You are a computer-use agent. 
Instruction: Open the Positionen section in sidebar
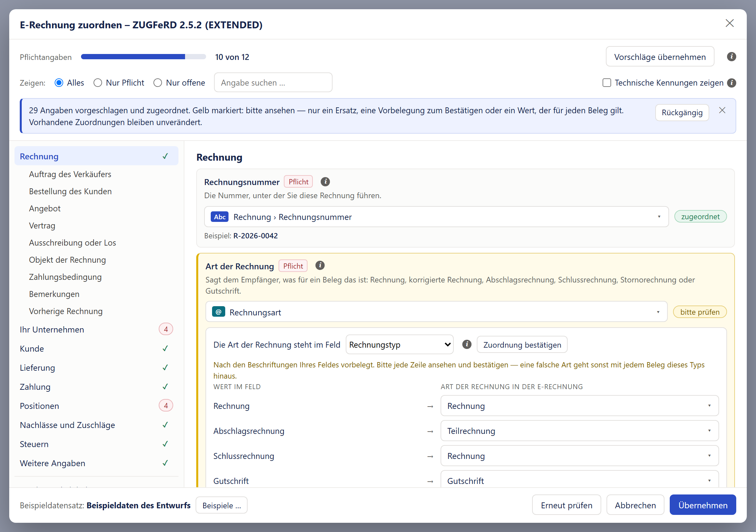coord(96,406)
